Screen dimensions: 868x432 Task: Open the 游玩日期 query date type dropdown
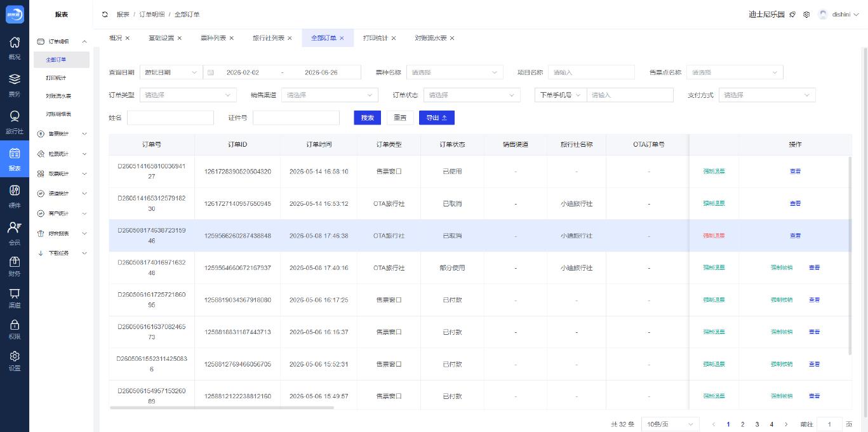click(171, 72)
